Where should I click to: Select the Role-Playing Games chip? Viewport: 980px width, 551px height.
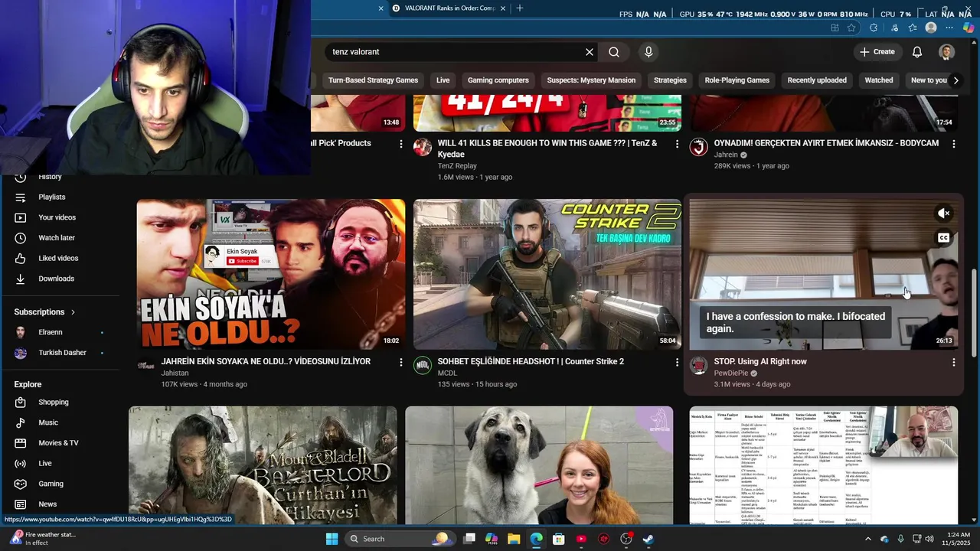click(737, 80)
